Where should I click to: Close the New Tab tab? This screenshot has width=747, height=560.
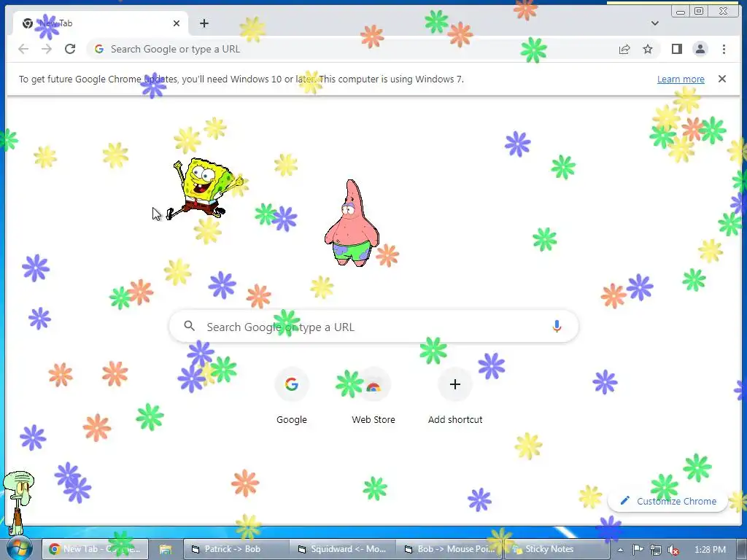(177, 23)
